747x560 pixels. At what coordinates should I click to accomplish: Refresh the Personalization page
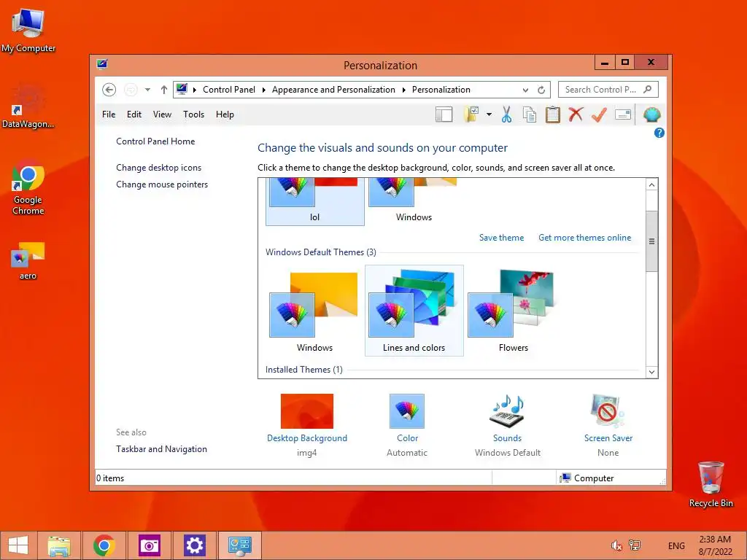point(541,90)
